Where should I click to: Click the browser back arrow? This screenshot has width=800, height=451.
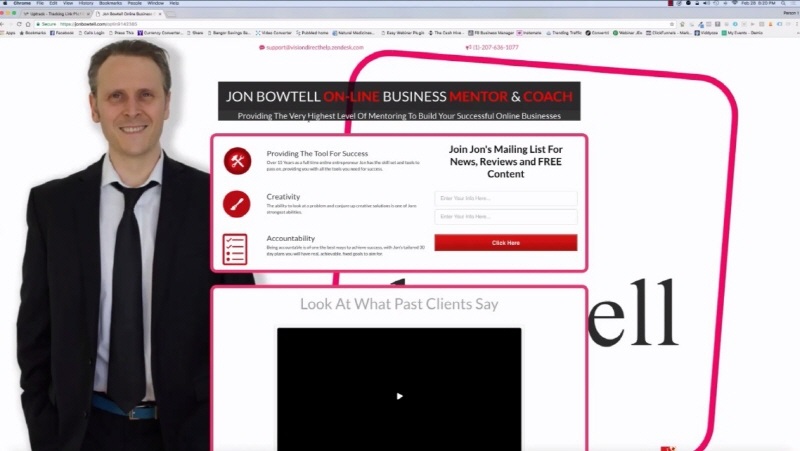point(3,24)
